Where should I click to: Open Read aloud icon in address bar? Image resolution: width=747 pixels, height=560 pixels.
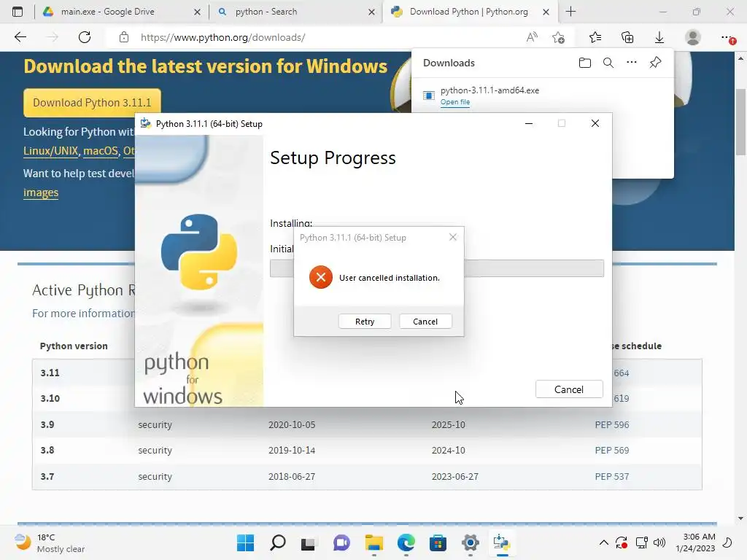click(532, 37)
